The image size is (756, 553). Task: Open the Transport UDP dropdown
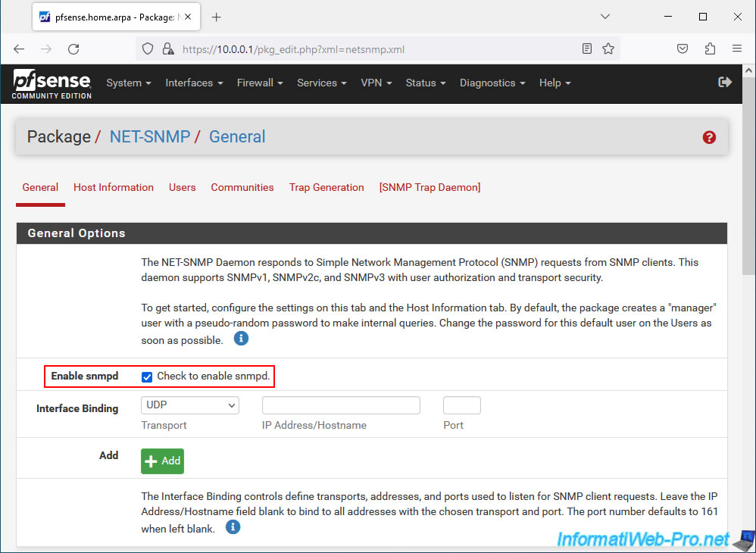[190, 405]
